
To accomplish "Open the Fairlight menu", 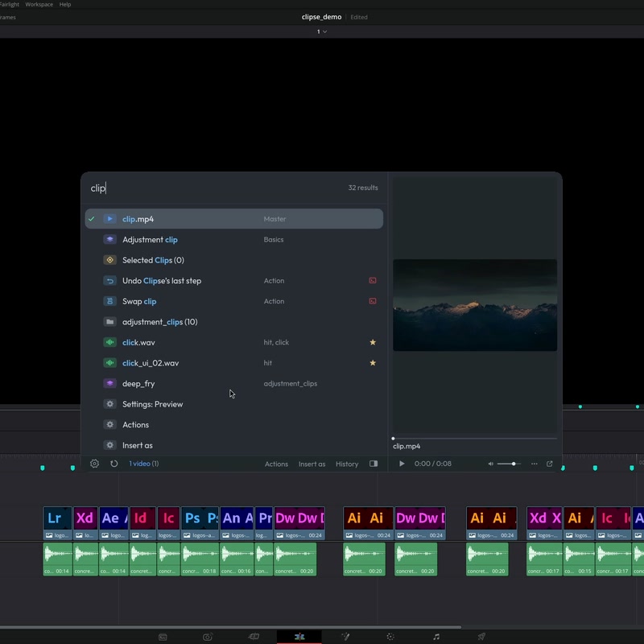I will [9, 4].
